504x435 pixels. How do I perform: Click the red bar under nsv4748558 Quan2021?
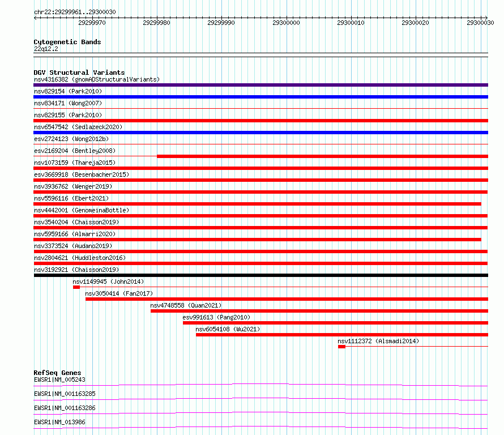tap(319, 311)
